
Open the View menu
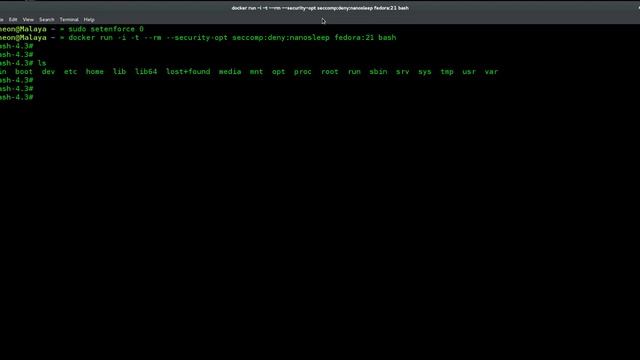pos(28,20)
